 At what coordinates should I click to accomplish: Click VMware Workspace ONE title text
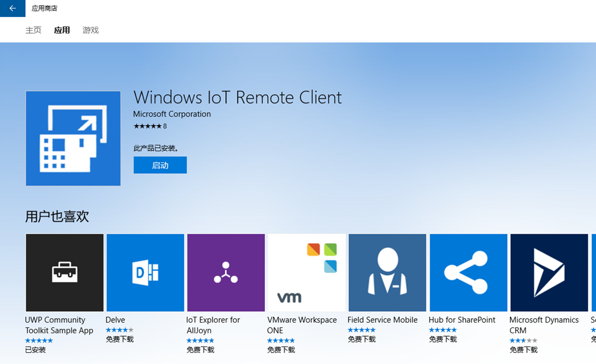(302, 325)
